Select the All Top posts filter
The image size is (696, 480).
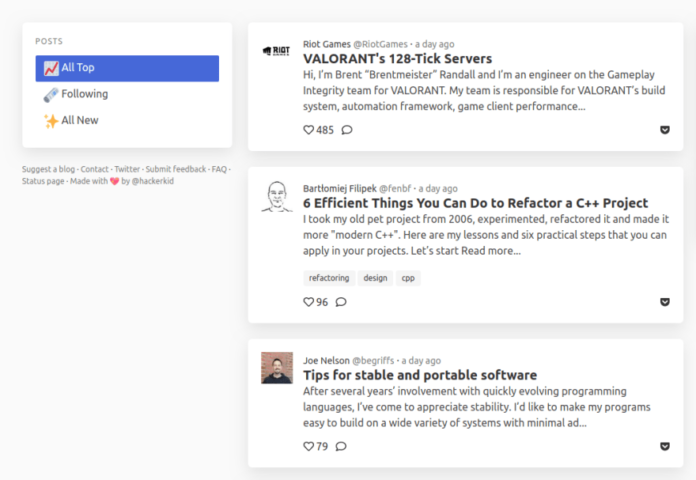(127, 68)
